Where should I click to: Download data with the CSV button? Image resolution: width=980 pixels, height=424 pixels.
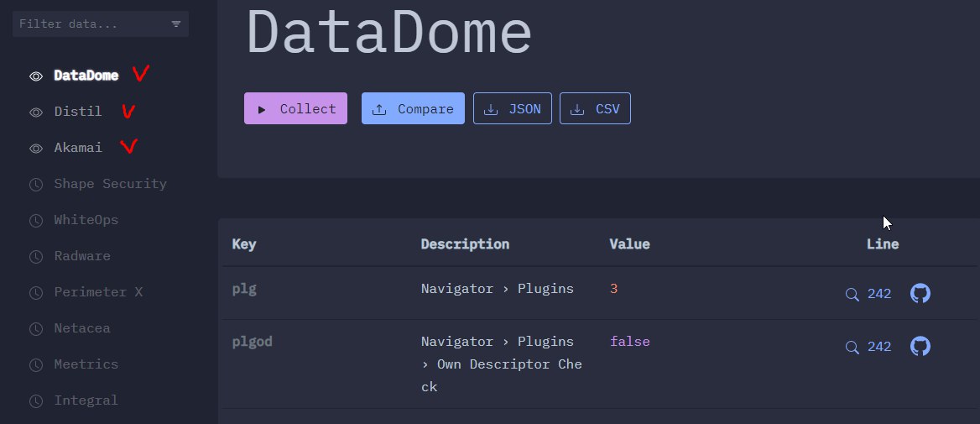595,109
